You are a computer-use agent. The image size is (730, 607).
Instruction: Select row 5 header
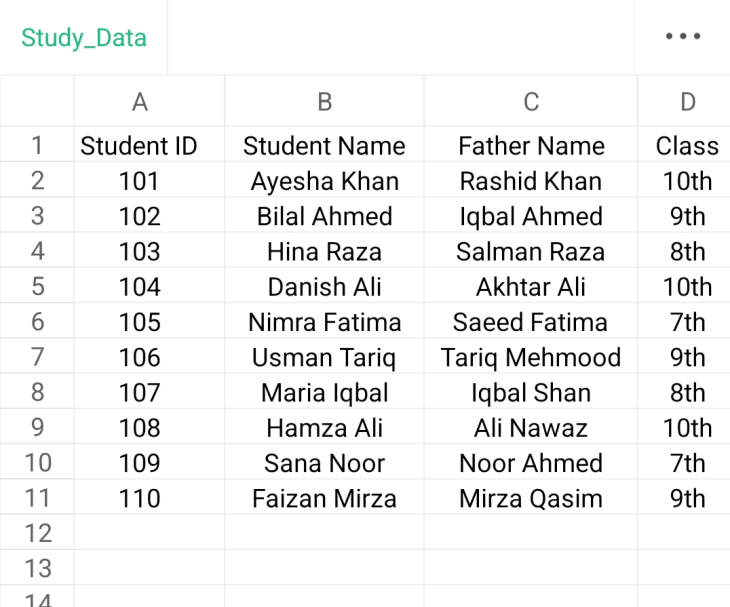pyautogui.click(x=37, y=287)
